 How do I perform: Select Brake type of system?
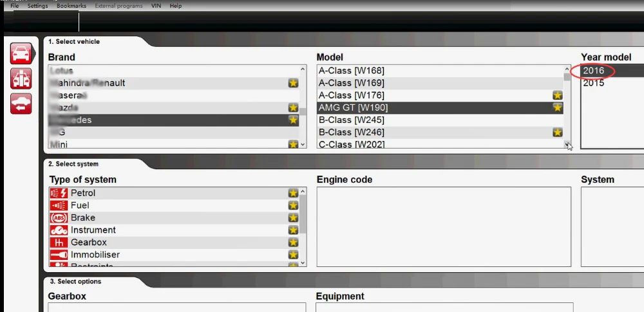tap(175, 217)
